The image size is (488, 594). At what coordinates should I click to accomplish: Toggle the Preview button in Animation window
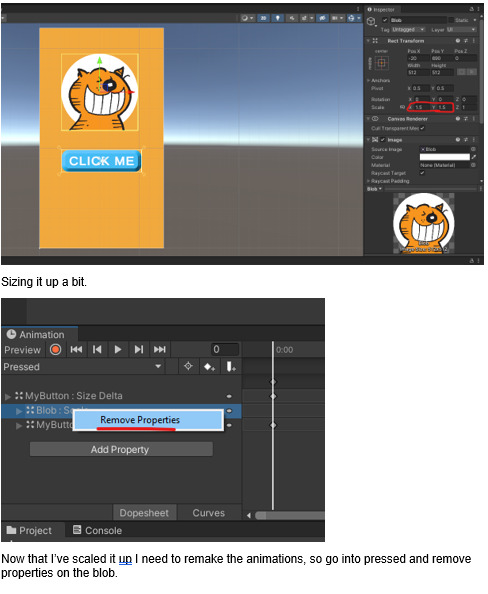(22, 350)
